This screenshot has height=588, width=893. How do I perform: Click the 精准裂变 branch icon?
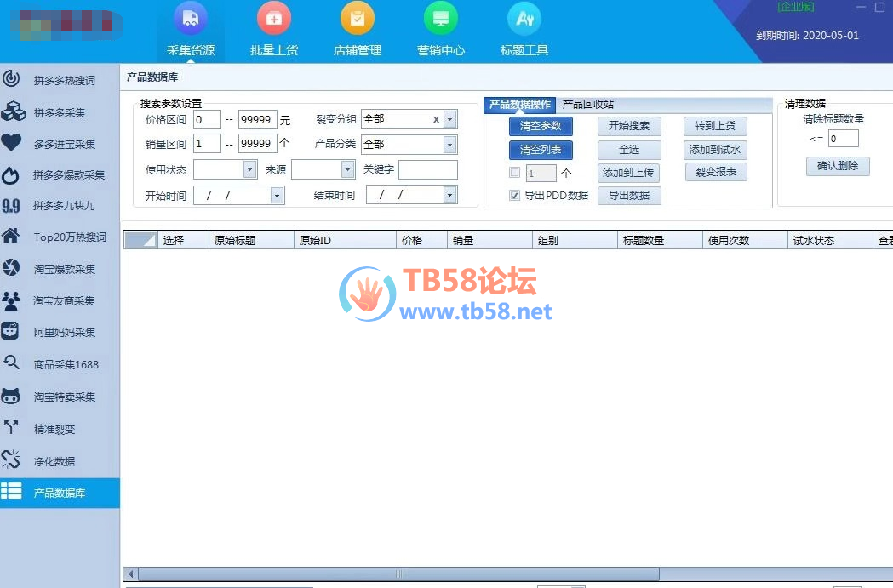coord(11,427)
